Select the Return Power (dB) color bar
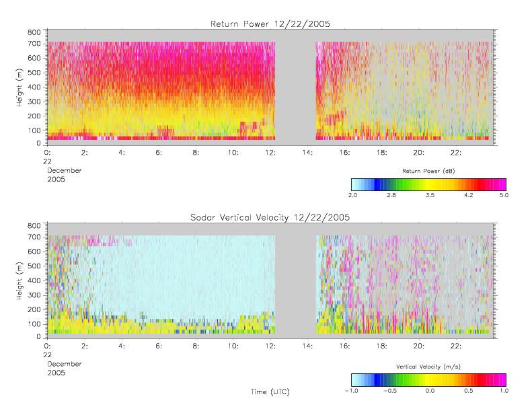 (x=428, y=184)
